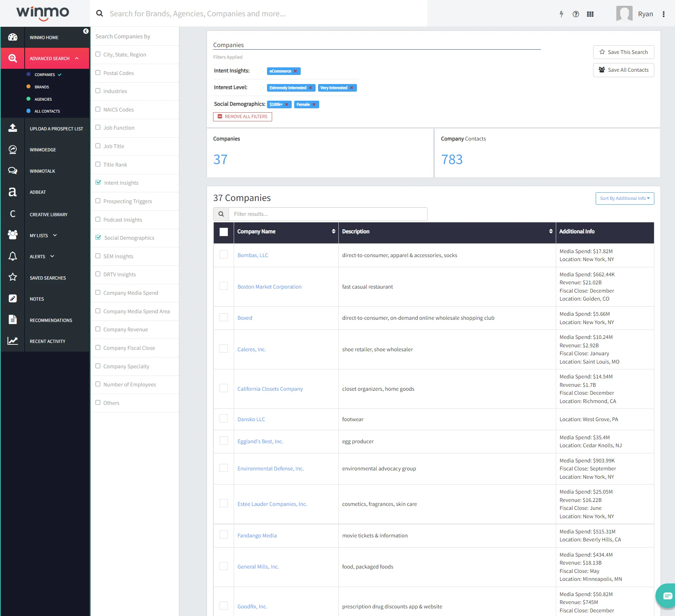The height and width of the screenshot is (616, 675).
Task: Toggle the select-all companies checkbox
Action: pyautogui.click(x=224, y=232)
